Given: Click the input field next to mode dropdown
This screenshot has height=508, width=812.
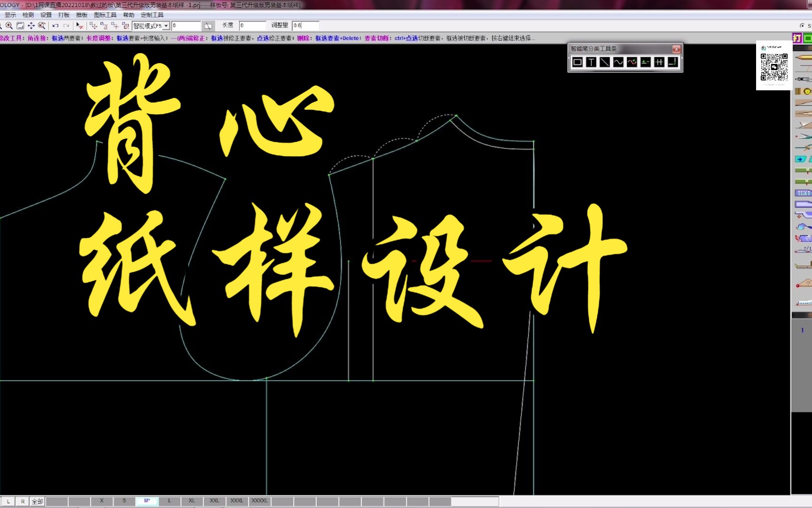Looking at the screenshot, I should click(x=186, y=26).
